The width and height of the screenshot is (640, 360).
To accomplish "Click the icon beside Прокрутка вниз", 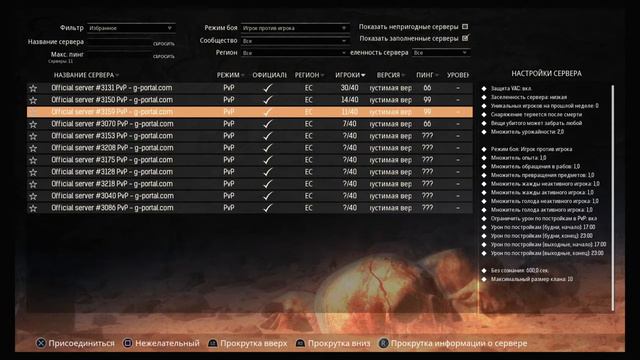I will 300,343.
